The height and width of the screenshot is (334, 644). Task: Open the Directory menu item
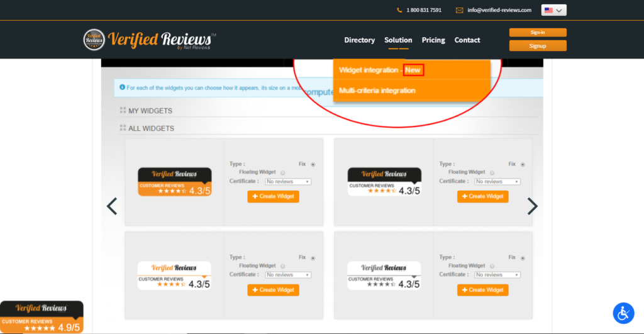(x=359, y=40)
